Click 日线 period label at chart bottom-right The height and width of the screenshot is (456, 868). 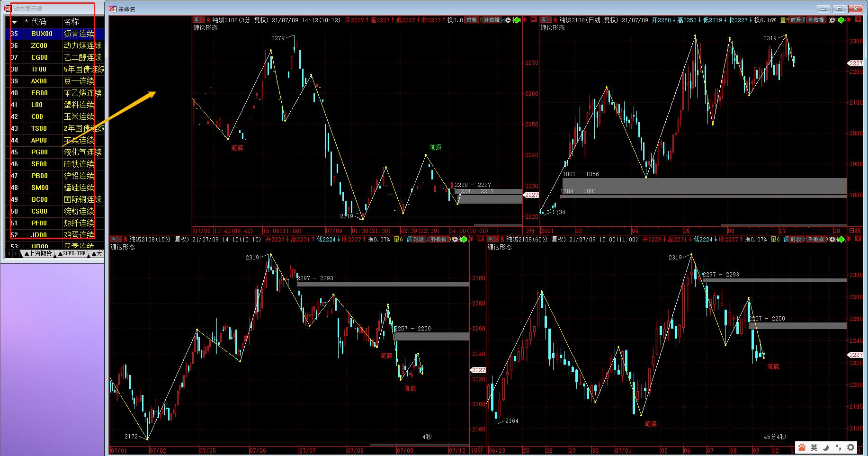[855, 231]
